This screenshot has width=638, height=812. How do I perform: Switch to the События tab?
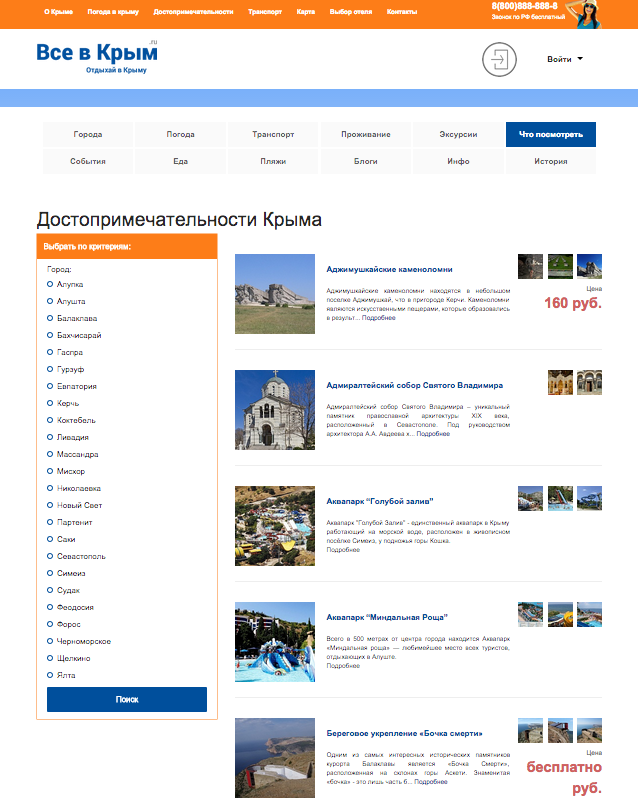88,161
